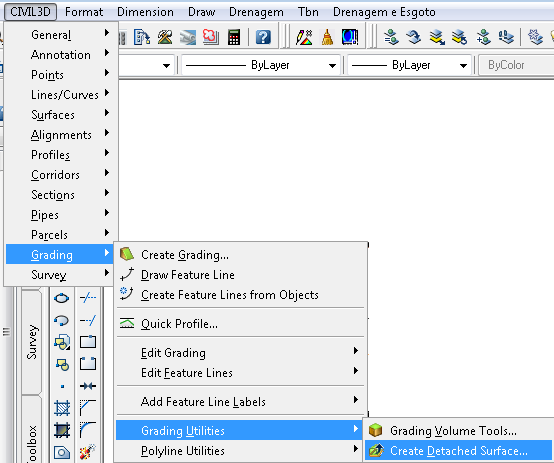554x463 pixels.
Task: Click the broom cleanup icon
Action: pos(327,37)
